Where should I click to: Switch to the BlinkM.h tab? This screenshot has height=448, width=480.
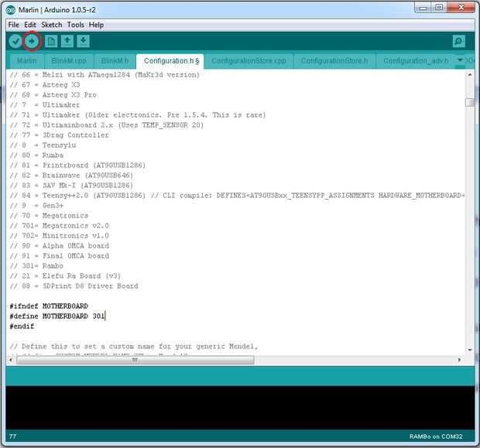115,61
